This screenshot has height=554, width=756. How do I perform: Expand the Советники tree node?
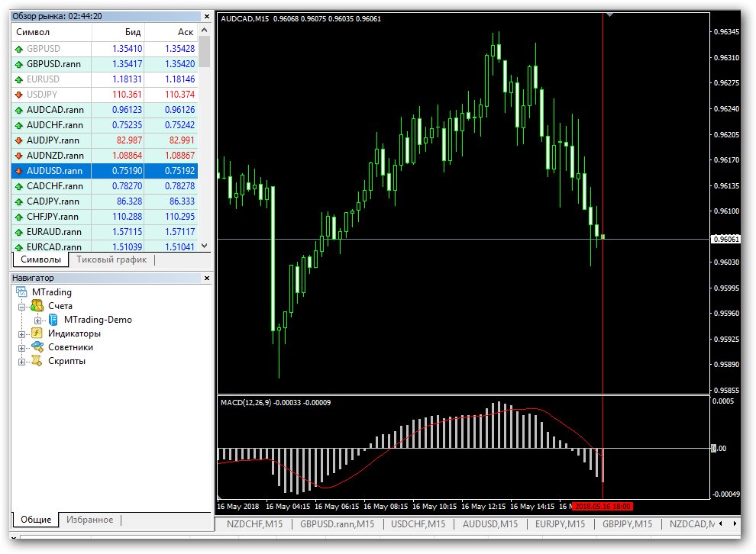(x=21, y=348)
